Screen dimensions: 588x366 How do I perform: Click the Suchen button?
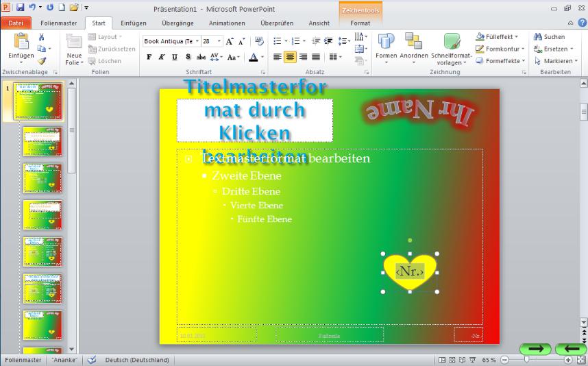point(550,37)
